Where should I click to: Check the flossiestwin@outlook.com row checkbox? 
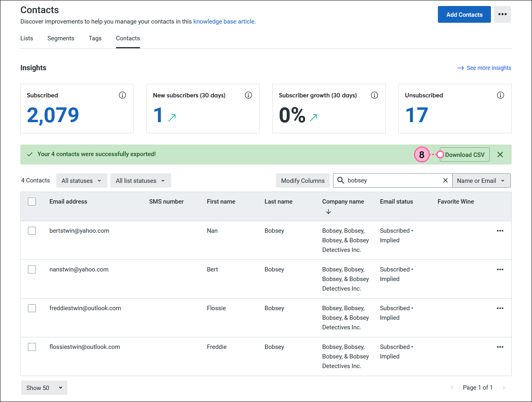point(32,347)
